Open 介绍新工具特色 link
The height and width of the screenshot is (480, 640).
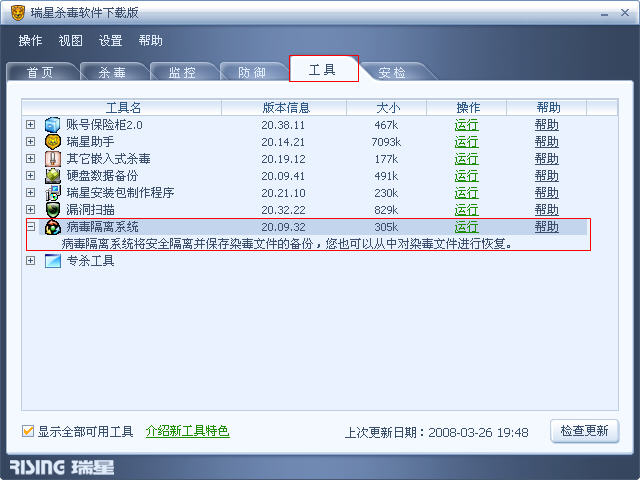[188, 431]
